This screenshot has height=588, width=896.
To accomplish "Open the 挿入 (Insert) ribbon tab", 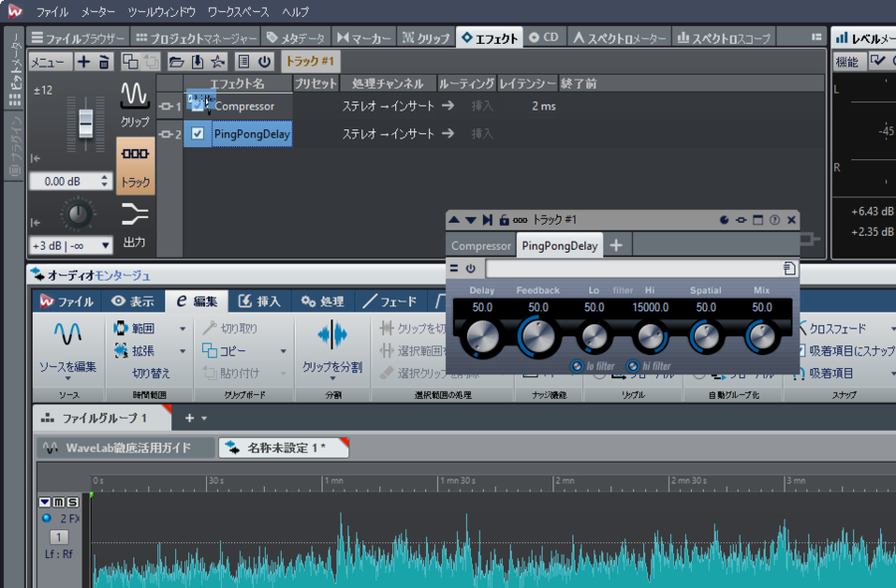I will [260, 301].
